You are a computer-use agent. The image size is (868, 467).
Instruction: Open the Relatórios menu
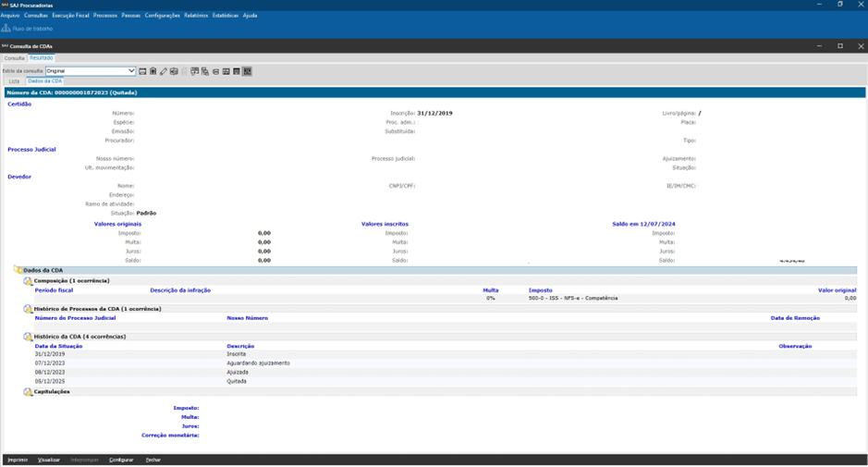(x=196, y=16)
